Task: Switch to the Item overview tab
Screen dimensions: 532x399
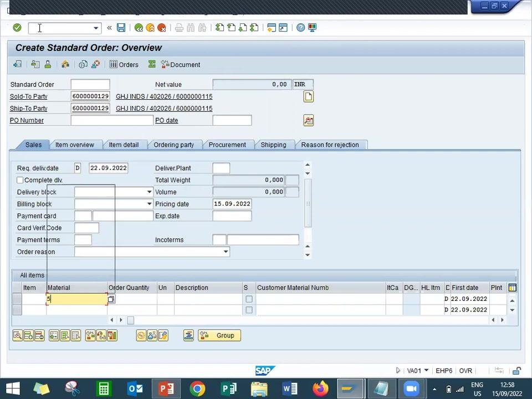Action: (75, 145)
